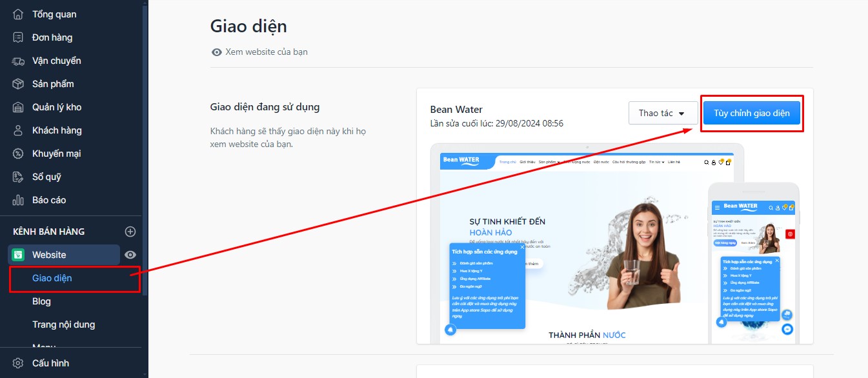Open the Blog sidebar item

tap(41, 301)
